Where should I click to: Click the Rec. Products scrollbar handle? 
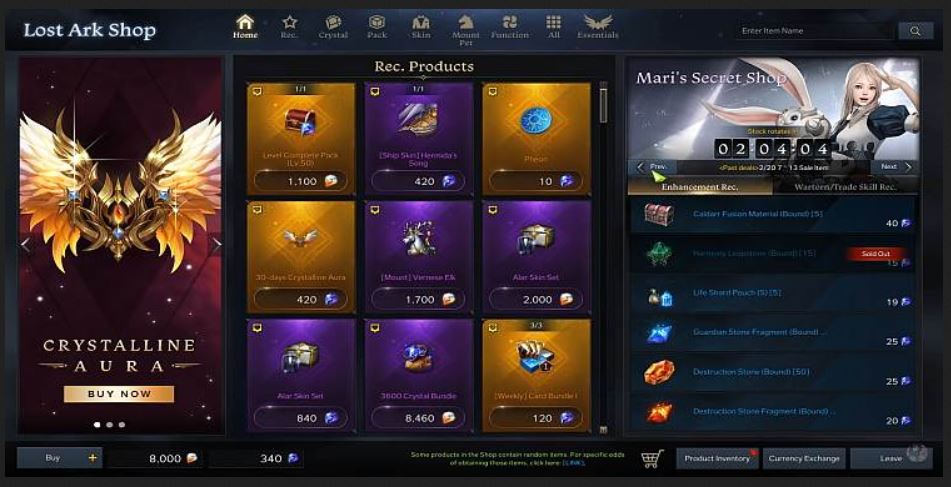click(x=603, y=105)
